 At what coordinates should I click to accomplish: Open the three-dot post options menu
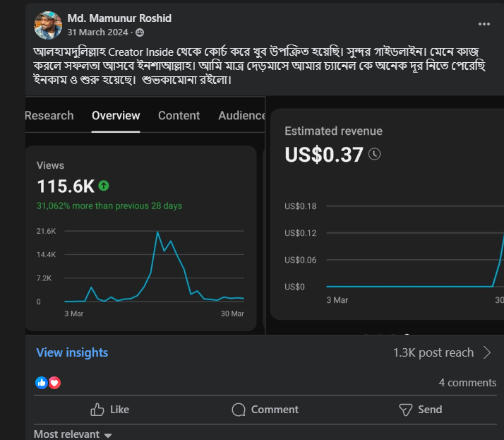[484, 23]
